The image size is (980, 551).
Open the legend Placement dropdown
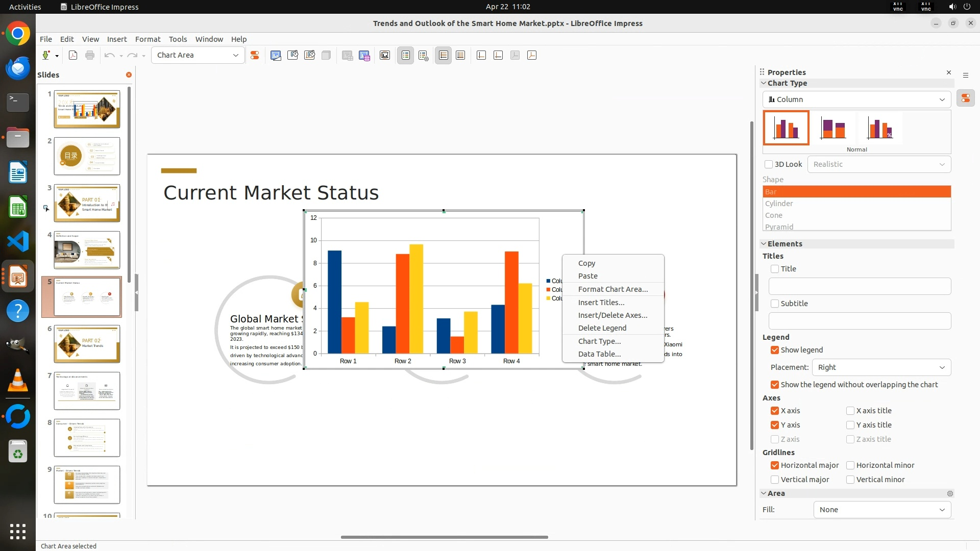pyautogui.click(x=881, y=367)
